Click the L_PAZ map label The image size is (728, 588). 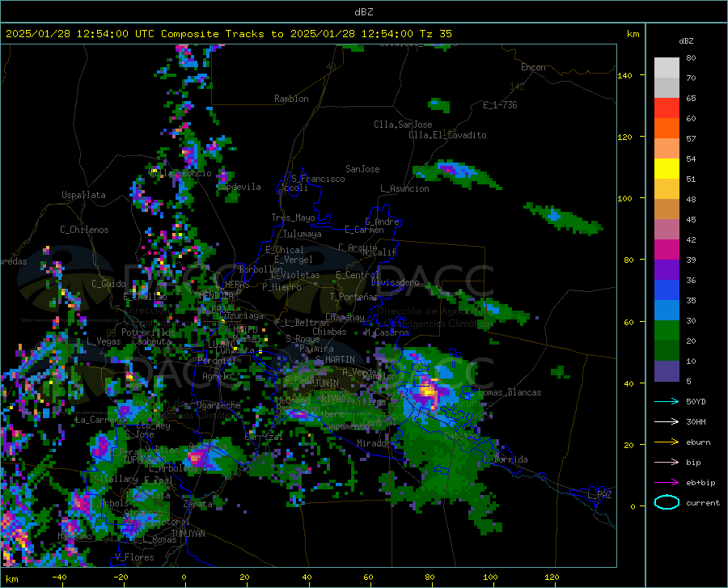(x=599, y=495)
